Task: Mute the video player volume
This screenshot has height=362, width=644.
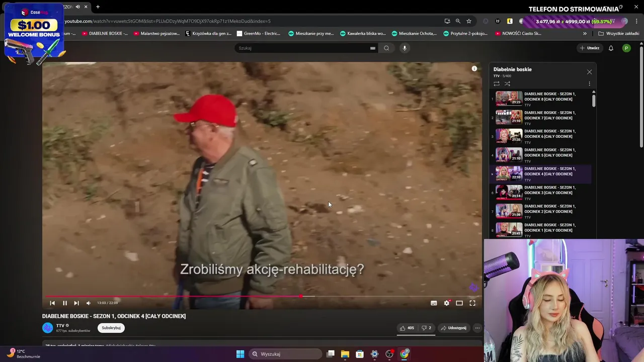Action: pyautogui.click(x=89, y=303)
